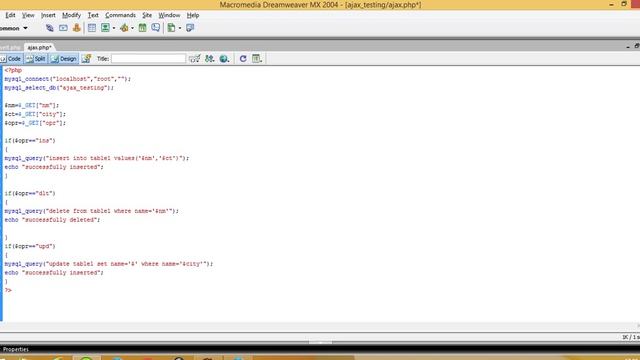This screenshot has width=640, height=360.
Task: Insert a Table using the toolbar icon
Action: click(92, 28)
